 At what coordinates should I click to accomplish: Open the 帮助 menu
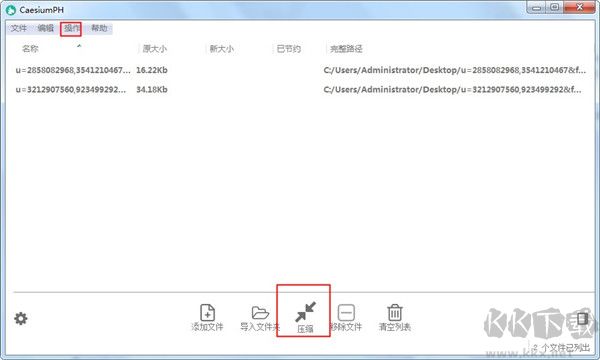pos(99,28)
